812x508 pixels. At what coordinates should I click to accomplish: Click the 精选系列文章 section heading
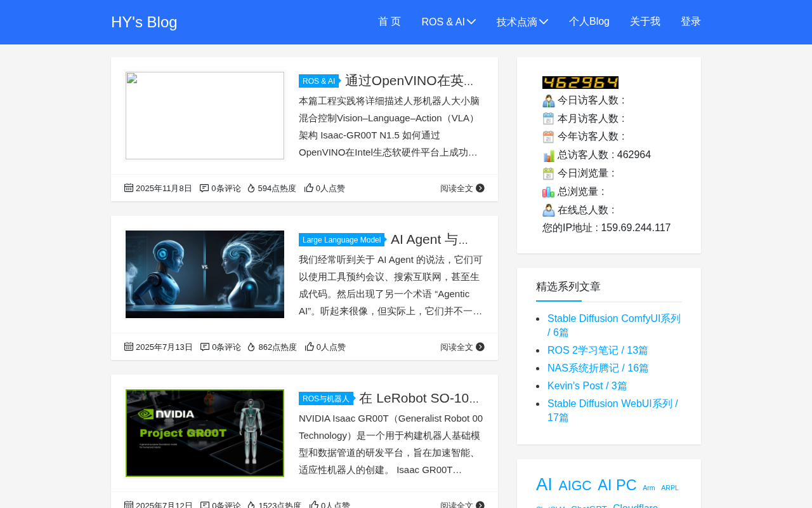(568, 286)
